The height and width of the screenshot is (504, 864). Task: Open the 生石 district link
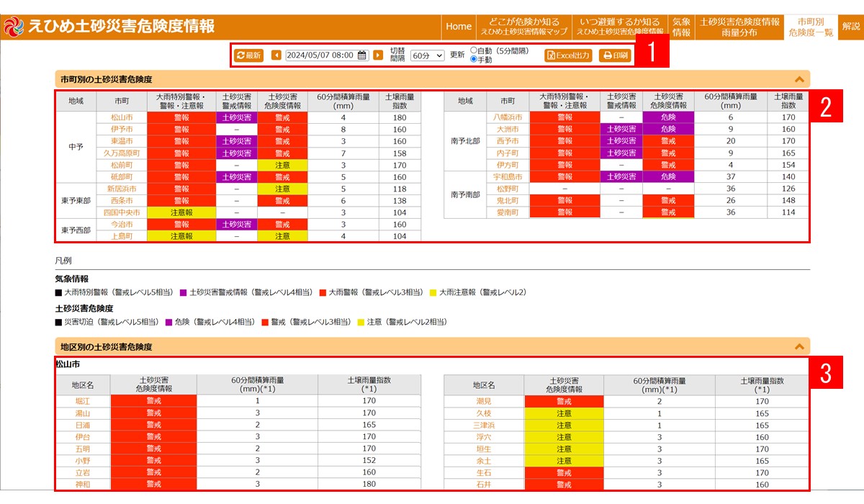[484, 472]
